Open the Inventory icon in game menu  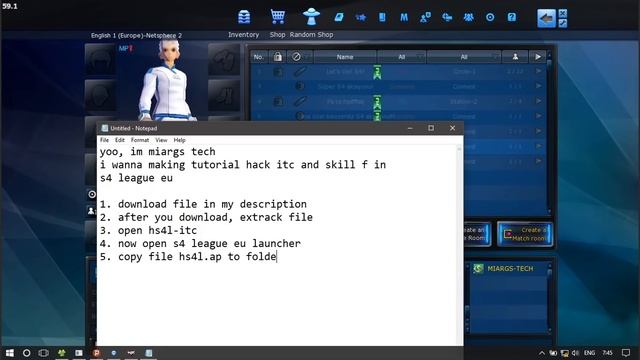point(244,17)
